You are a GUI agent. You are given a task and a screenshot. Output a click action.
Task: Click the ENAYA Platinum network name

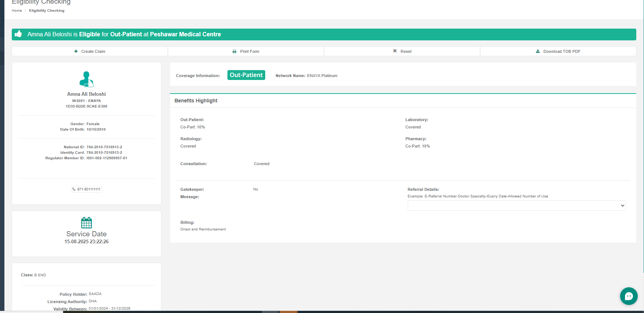pyautogui.click(x=322, y=76)
